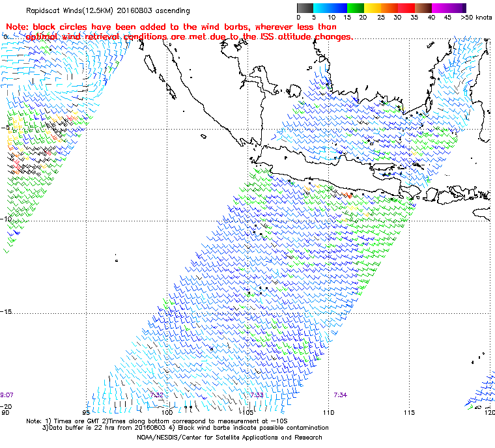Image resolution: width=495 pixels, height=448 pixels.
Task: Click the -20 latitude axis label
Action: [7, 406]
